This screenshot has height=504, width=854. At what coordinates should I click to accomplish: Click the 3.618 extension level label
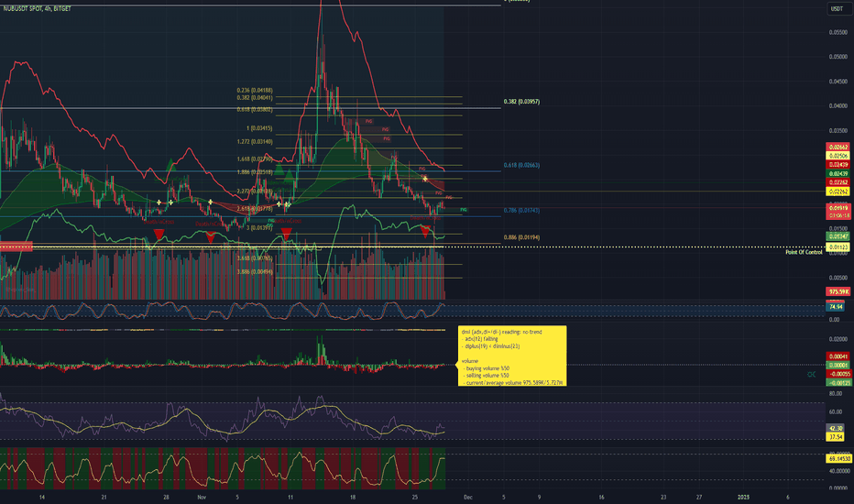tap(255, 258)
